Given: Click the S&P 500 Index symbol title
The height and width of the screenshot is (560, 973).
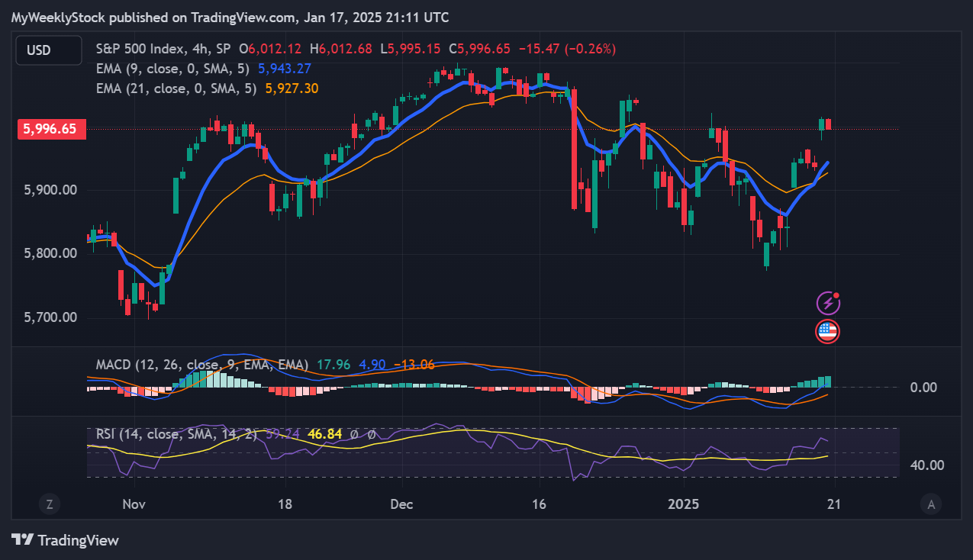Looking at the screenshot, I should click(140, 49).
